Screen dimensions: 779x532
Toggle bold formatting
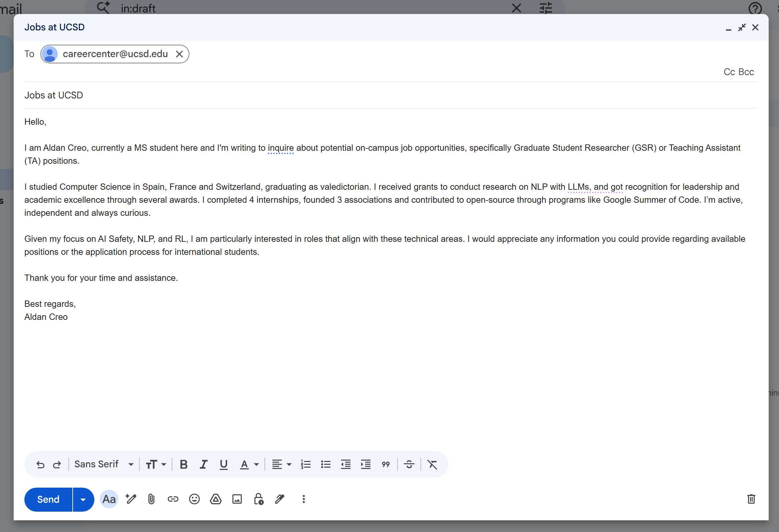(x=183, y=465)
